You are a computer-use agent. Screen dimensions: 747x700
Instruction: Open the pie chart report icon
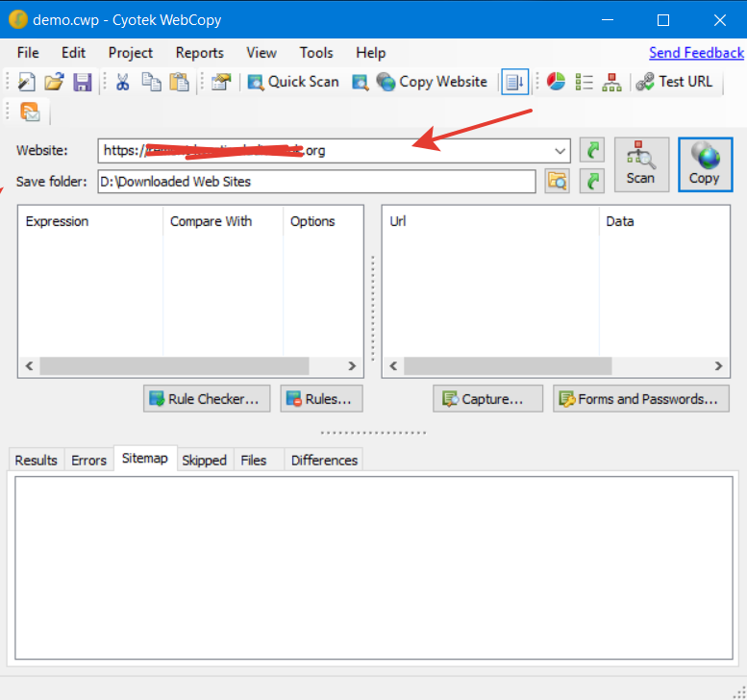tap(556, 82)
